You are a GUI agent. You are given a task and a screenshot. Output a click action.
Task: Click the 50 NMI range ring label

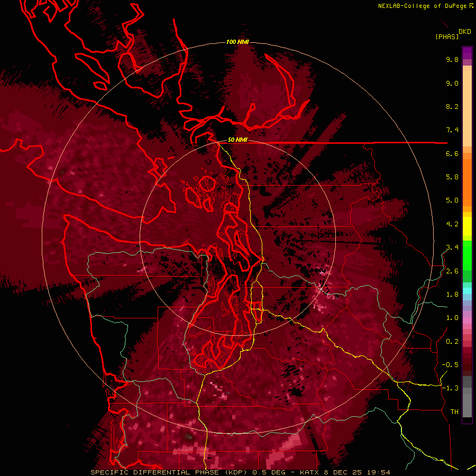(237, 140)
